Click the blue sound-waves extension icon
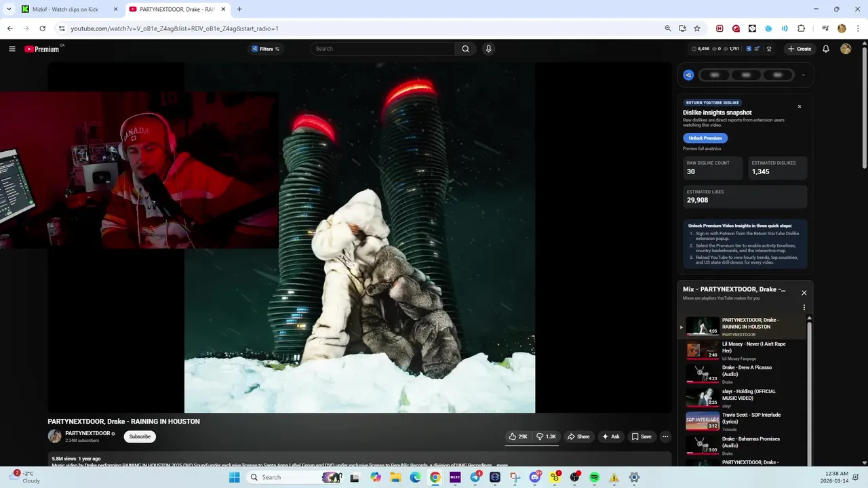 click(x=785, y=28)
